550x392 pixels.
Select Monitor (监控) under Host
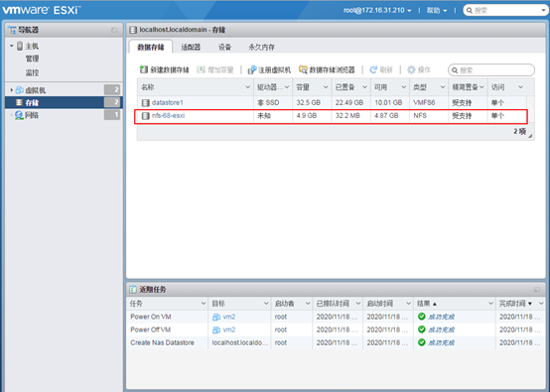(x=32, y=72)
